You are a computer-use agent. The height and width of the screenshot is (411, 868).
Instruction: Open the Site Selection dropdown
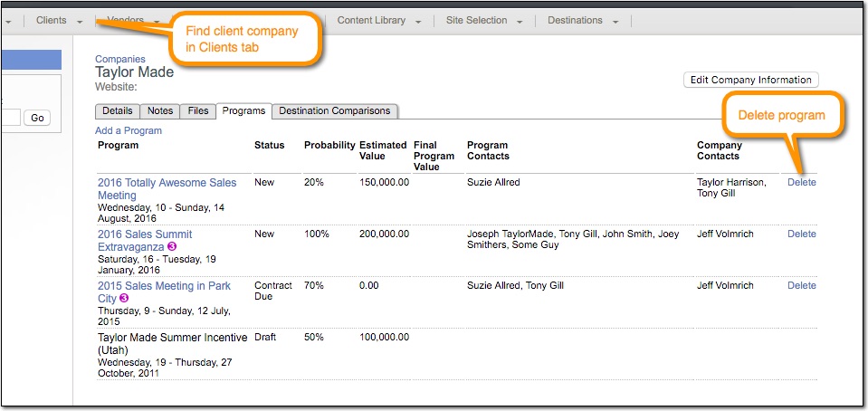pos(484,21)
